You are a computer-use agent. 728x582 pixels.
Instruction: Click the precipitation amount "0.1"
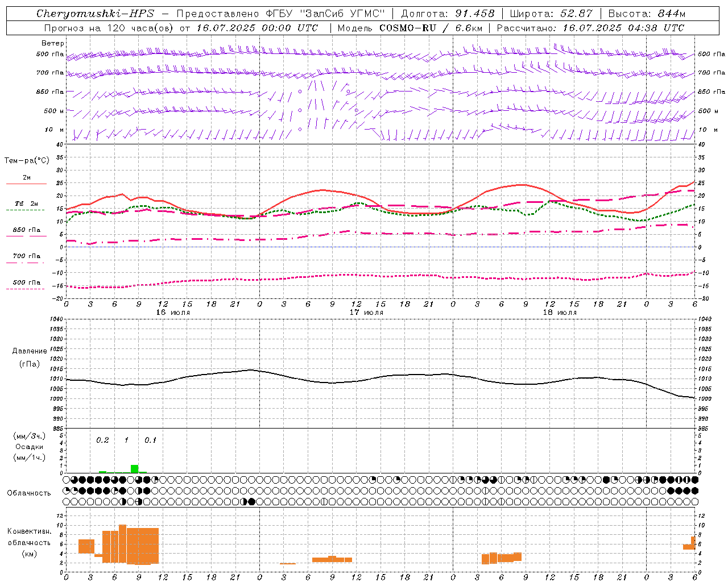(x=150, y=440)
